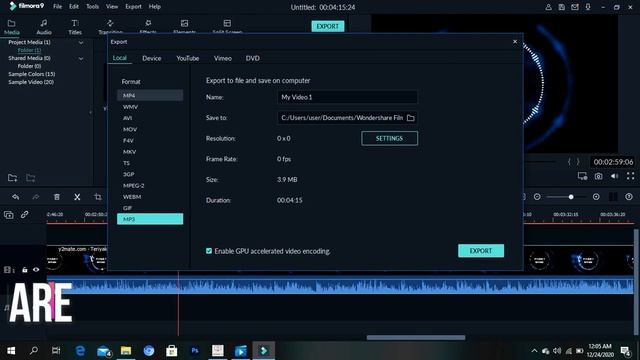Click the add new folder icon
The height and width of the screenshot is (360, 640).
coord(12,178)
